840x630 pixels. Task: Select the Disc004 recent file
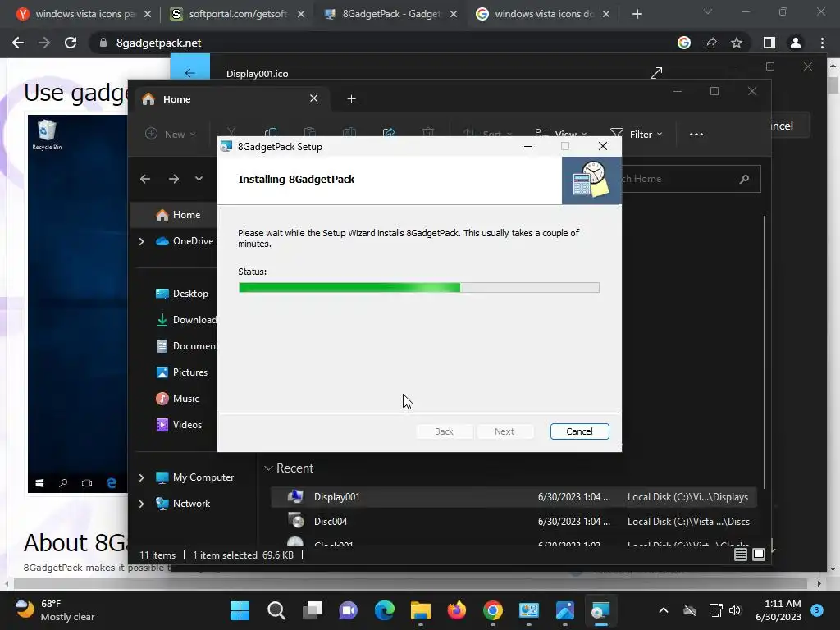514,521
